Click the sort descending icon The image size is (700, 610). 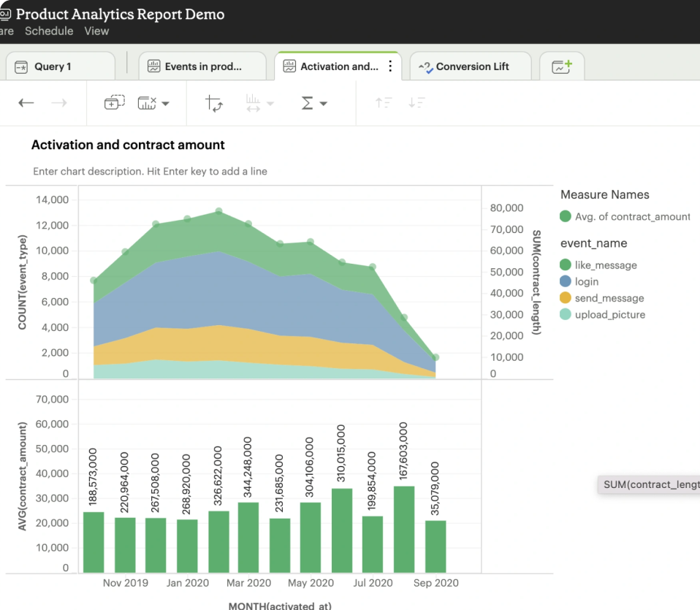(416, 102)
